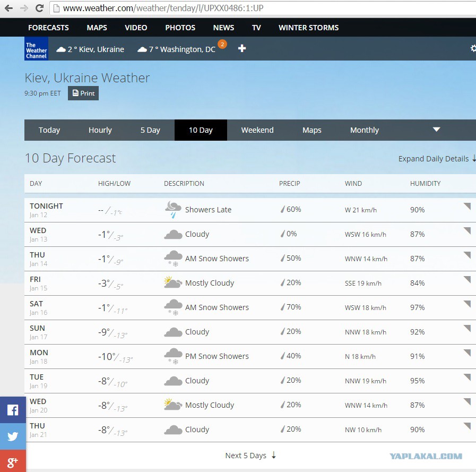Screen dimensions: 476x472
Task: Click cloudy icon in TUE Jan 19 row
Action: point(173,381)
